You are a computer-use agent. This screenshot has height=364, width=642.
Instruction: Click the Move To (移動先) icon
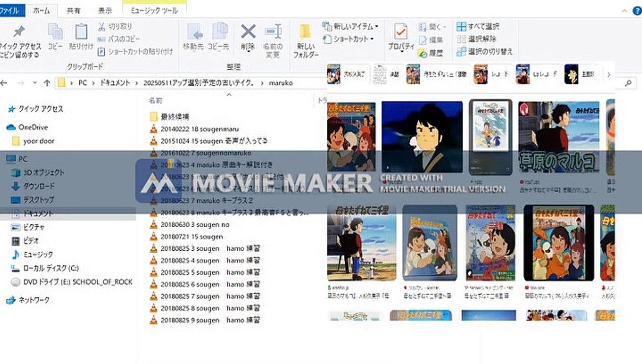click(x=194, y=36)
